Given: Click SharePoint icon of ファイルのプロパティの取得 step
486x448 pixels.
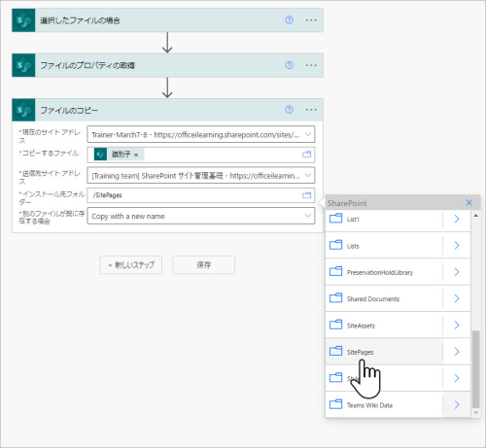Looking at the screenshot, I should coord(23,65).
